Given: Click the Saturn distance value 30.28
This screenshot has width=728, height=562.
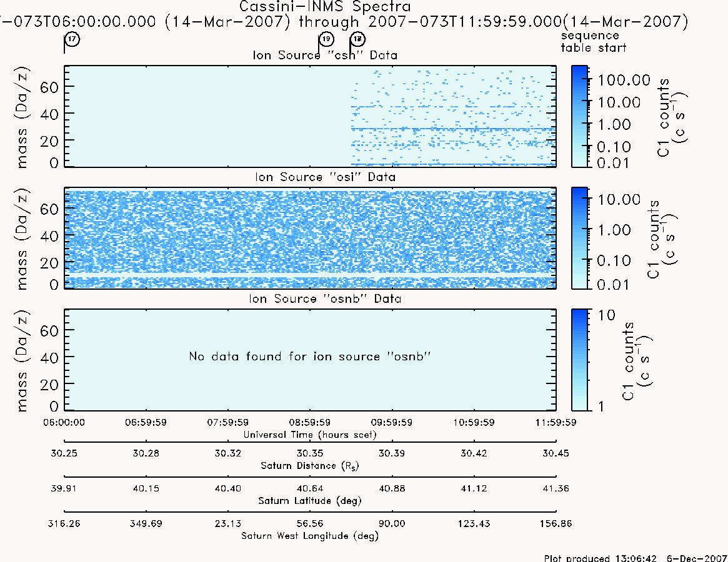Looking at the screenshot, I should (146, 453).
